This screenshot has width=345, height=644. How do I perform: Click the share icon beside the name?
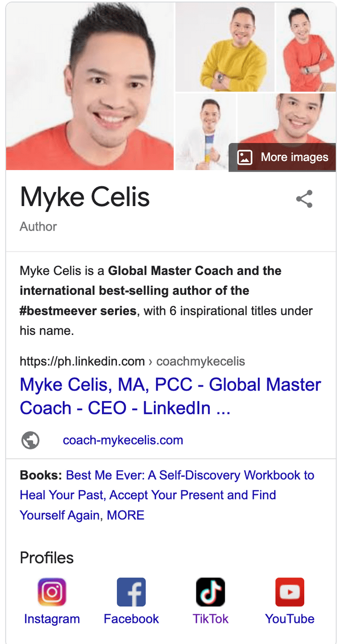point(304,199)
